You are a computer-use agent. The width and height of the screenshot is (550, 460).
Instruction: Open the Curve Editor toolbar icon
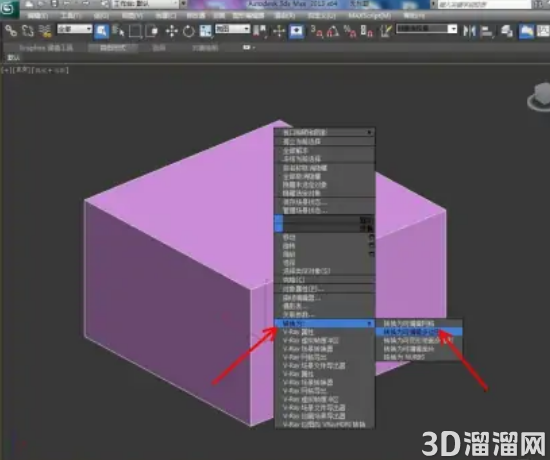point(542,31)
